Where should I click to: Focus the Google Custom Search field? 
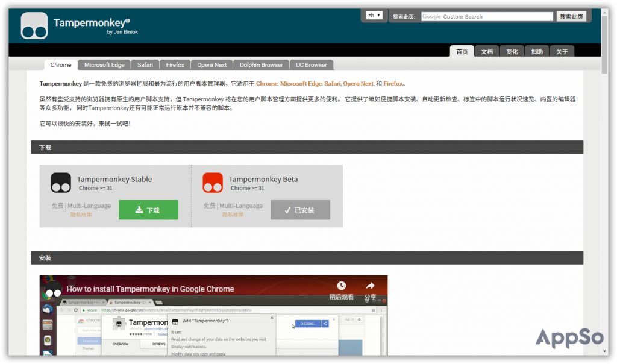tap(487, 16)
